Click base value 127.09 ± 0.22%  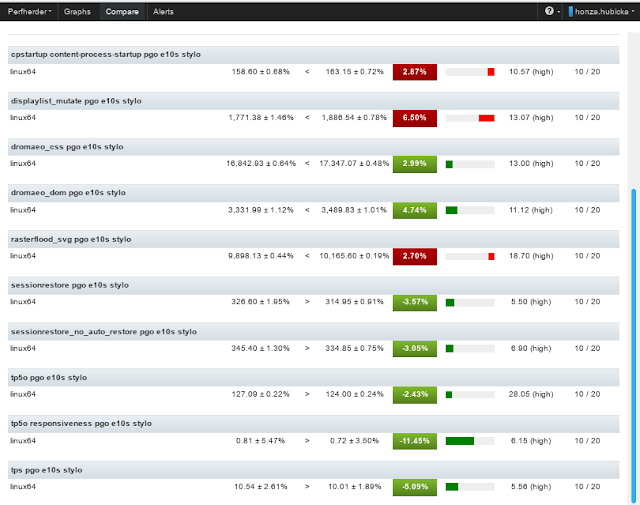tap(260, 394)
